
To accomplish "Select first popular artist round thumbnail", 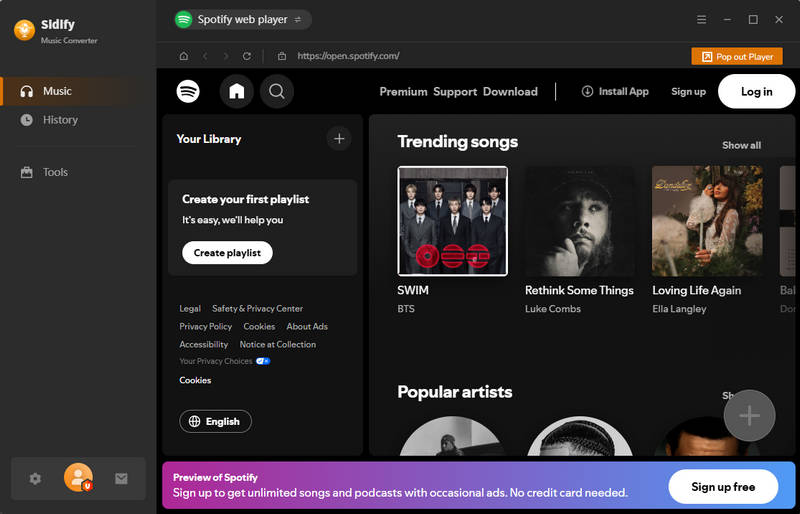I will click(x=453, y=436).
